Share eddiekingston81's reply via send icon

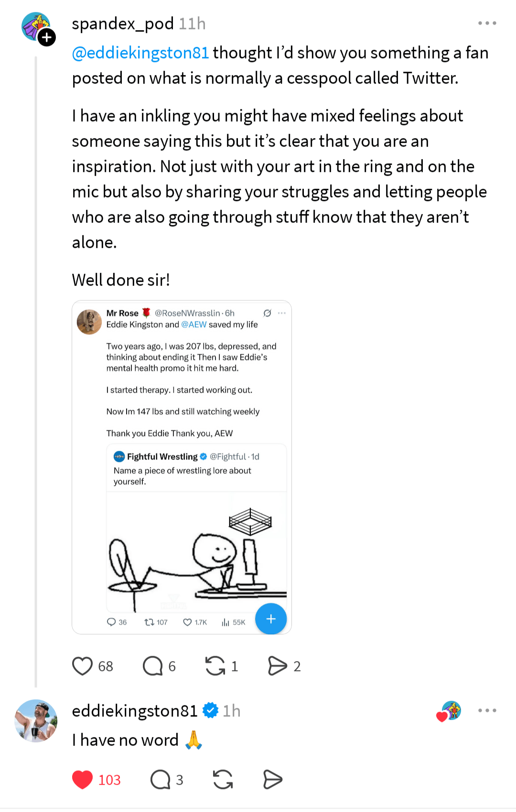273,780
